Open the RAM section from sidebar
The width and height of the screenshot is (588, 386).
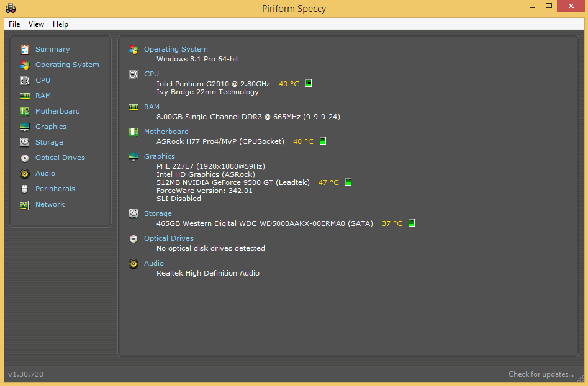[43, 96]
